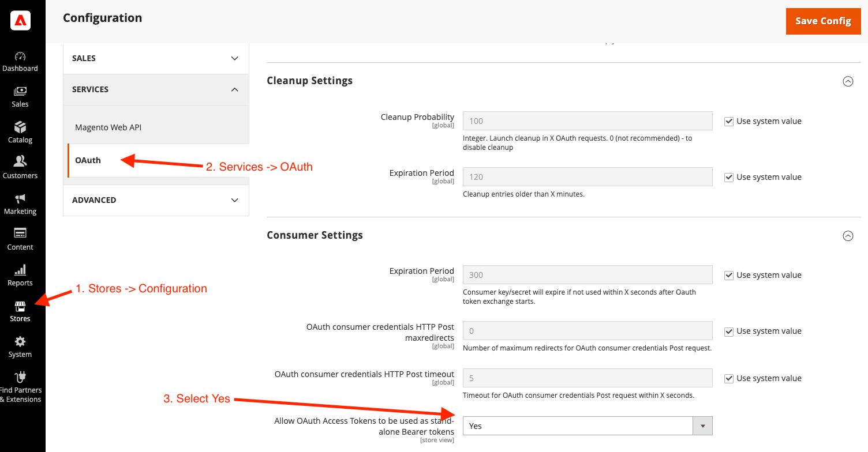Open the Marketing megaphone icon
868x452 pixels.
tap(20, 198)
